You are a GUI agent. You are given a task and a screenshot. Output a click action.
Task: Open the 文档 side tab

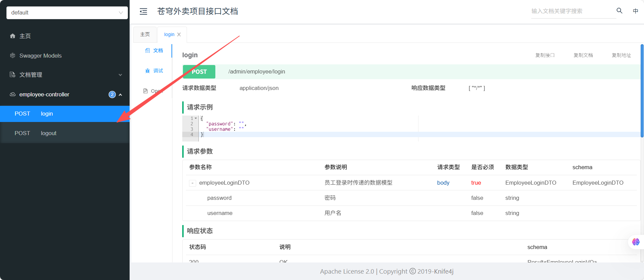coord(154,51)
